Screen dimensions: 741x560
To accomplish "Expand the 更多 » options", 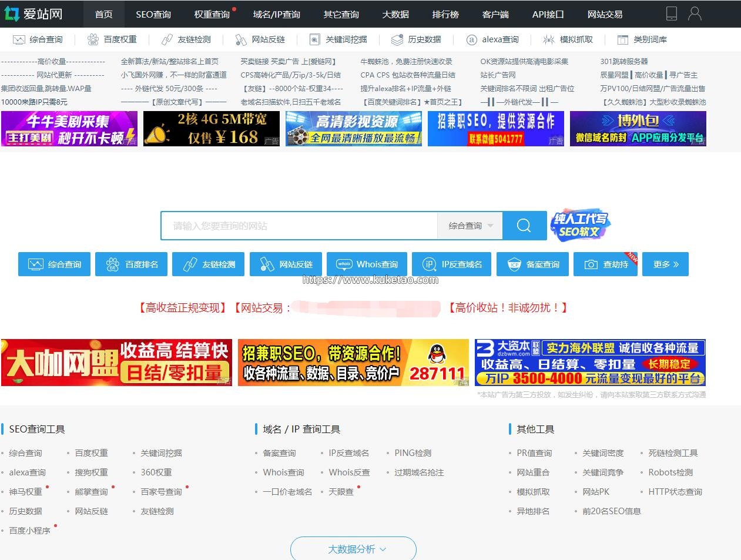I will [665, 264].
